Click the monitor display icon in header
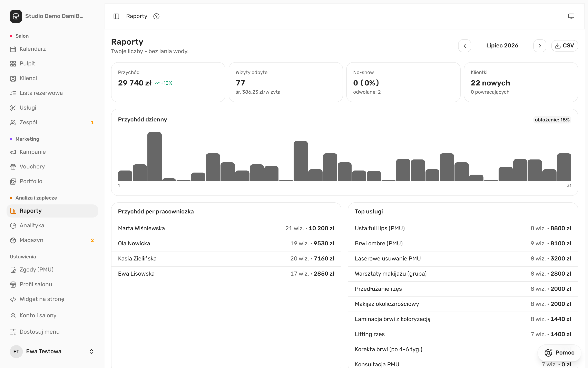 (571, 16)
